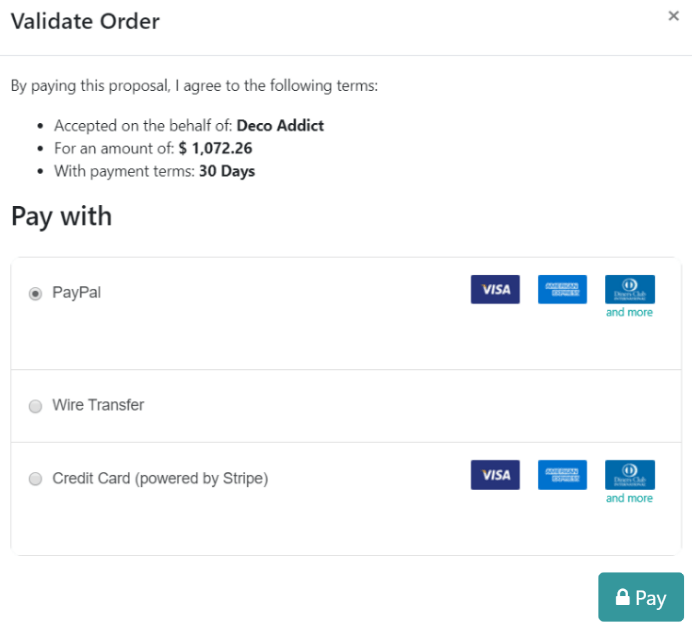Close the Validate Order dialog
The height and width of the screenshot is (631, 692).
point(674,15)
